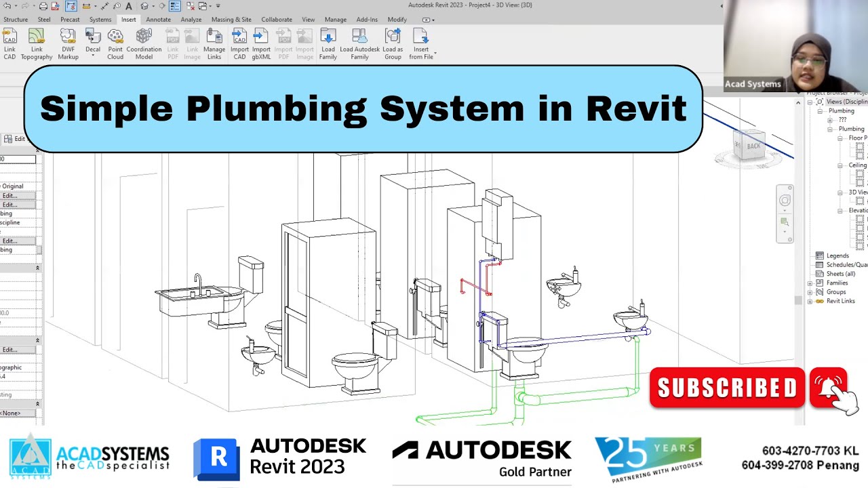Click the Point Cloud icon
This screenshot has height=488, width=868.
pyautogui.click(x=115, y=37)
